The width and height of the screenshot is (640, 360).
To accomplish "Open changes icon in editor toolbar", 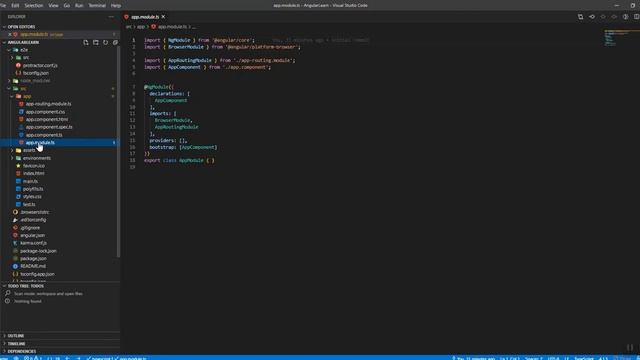I will tap(580, 17).
